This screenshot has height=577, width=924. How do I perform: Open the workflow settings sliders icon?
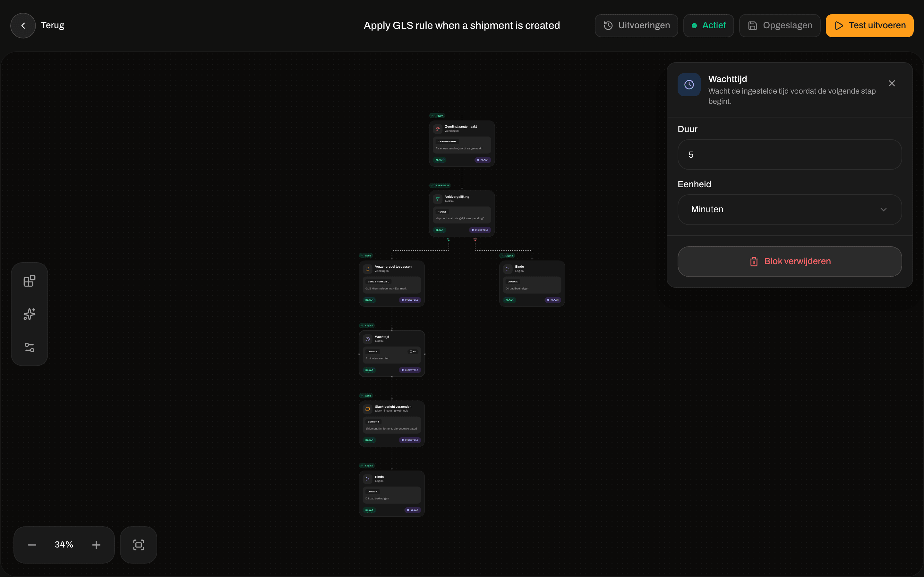[x=30, y=347]
